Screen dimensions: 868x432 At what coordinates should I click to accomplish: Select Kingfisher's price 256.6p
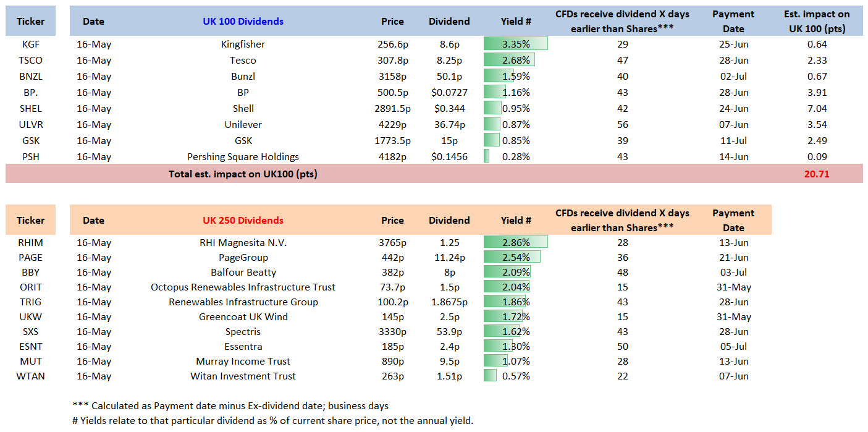point(392,44)
